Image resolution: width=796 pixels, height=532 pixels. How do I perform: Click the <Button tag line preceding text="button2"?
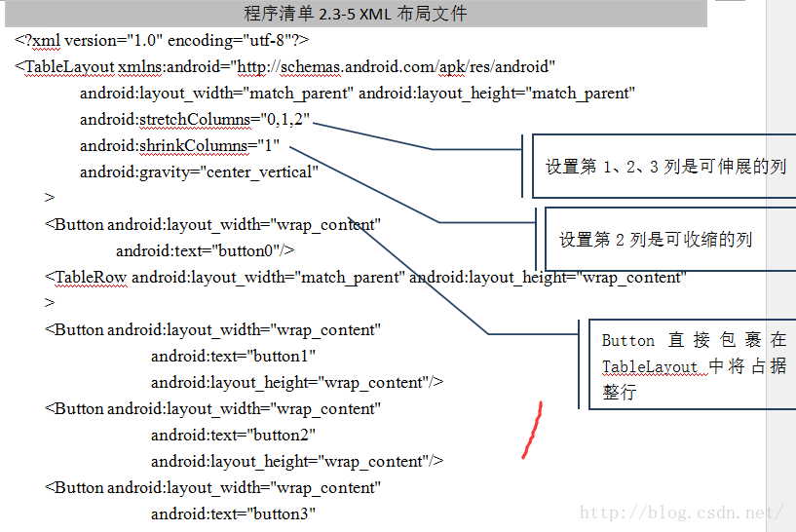[212, 409]
